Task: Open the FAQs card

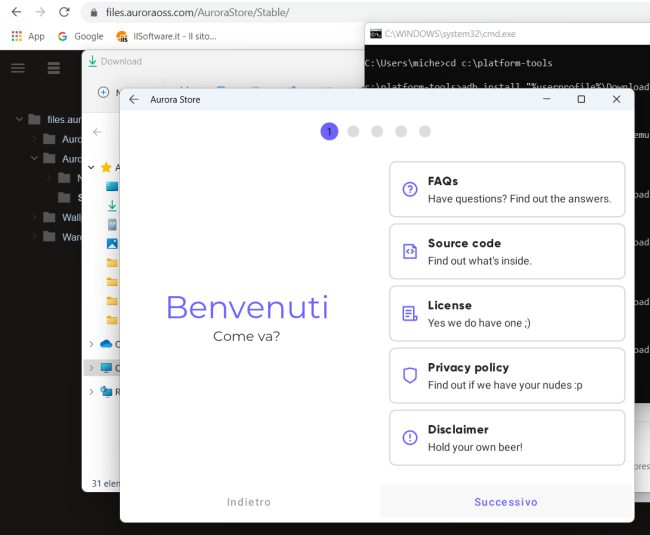Action: 507,189
